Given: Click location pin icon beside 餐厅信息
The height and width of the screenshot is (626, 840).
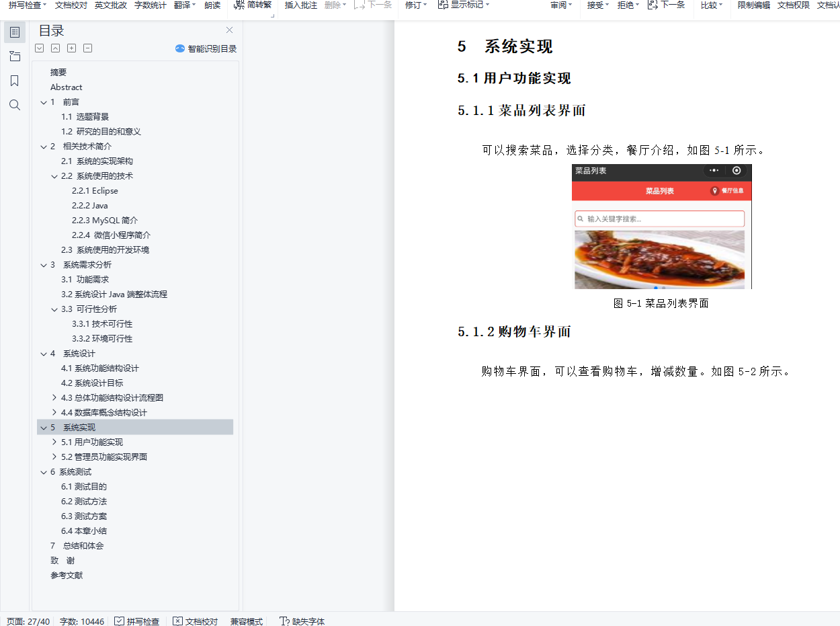Looking at the screenshot, I should (x=714, y=191).
